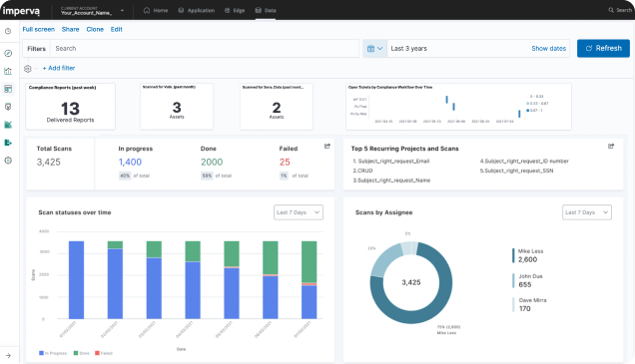Go to the Home menu
This screenshot has height=364, width=635.
[156, 11]
